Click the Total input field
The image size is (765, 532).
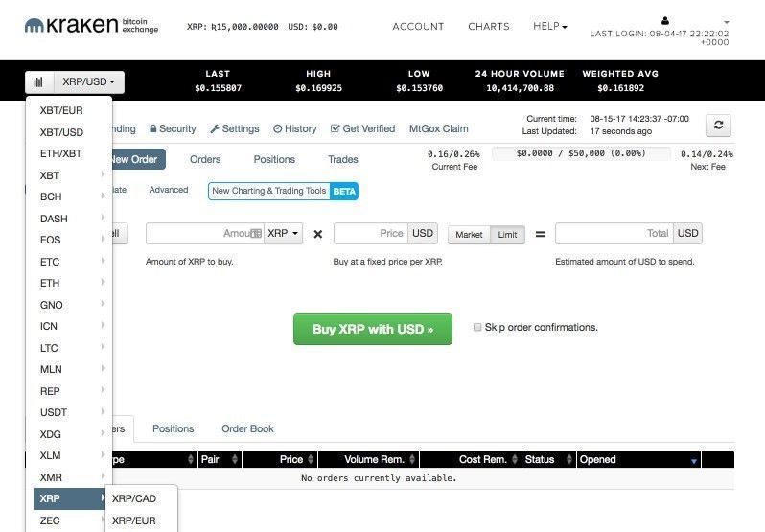point(614,234)
